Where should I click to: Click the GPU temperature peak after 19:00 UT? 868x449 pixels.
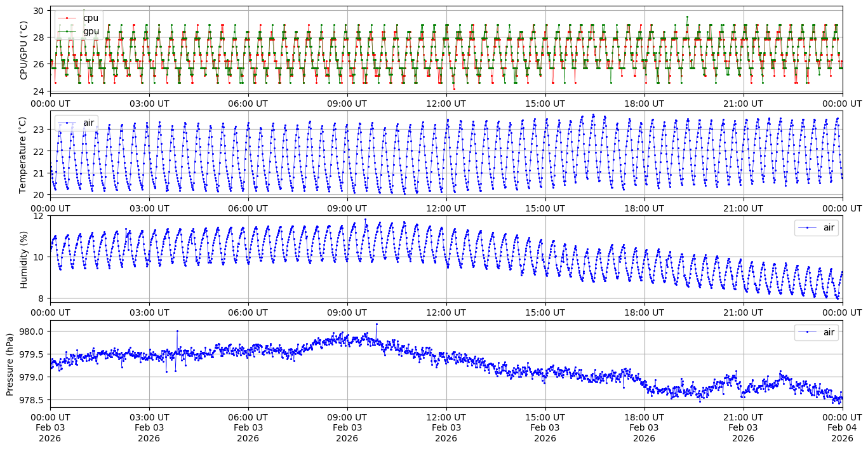point(687,17)
